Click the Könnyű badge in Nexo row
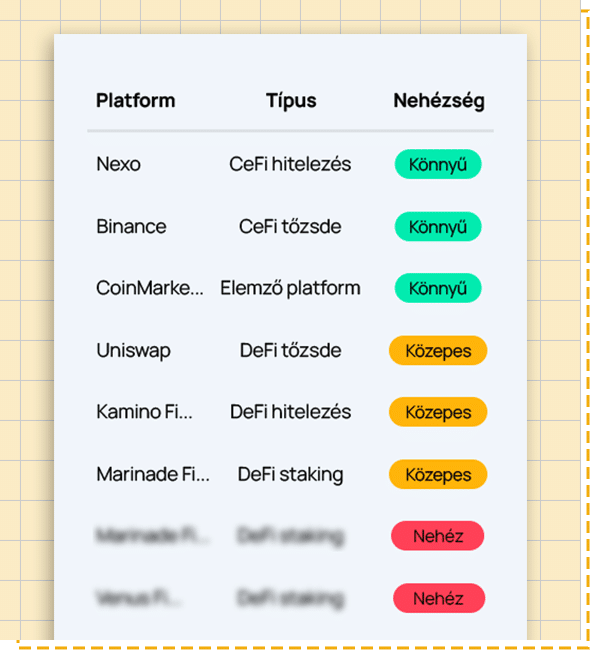The image size is (590, 650). [x=438, y=164]
